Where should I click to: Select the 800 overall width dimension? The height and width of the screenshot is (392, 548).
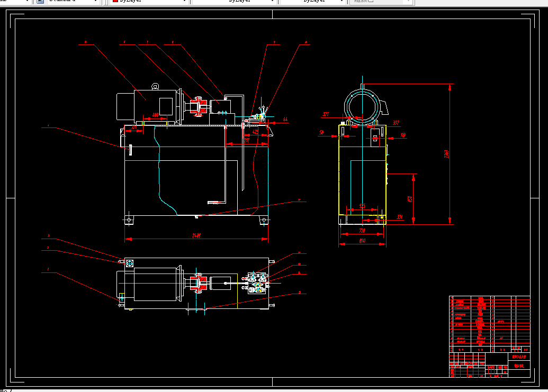362,241
